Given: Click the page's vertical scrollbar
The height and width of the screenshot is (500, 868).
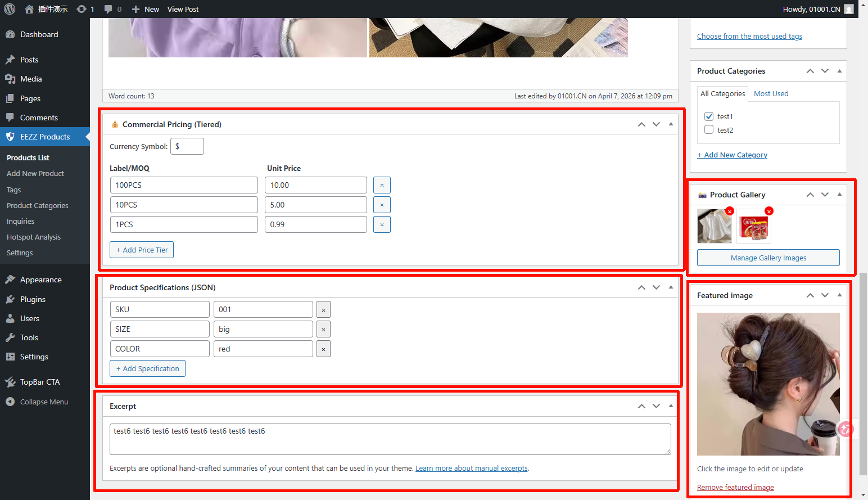Looking at the screenshot, I should (863, 371).
